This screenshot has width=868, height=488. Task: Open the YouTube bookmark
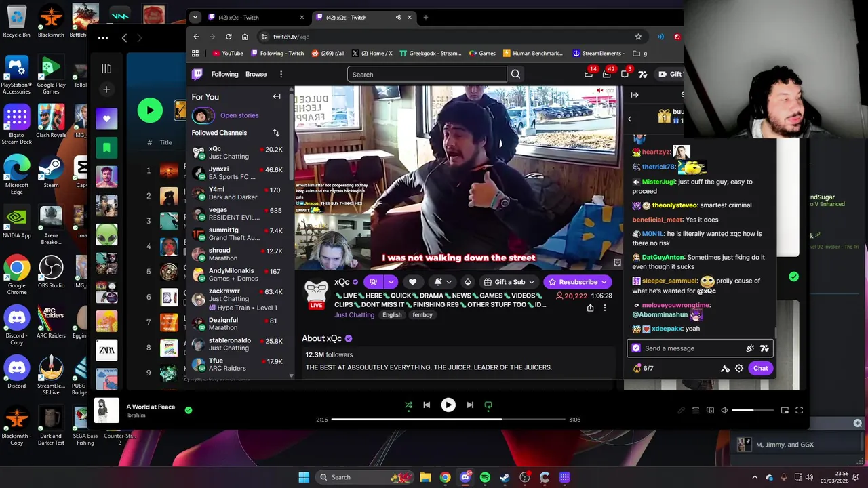[x=228, y=53]
